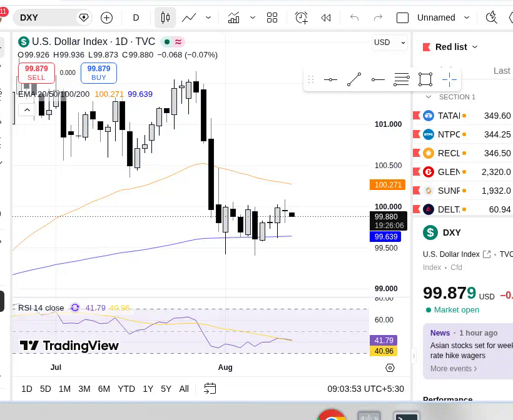The width and height of the screenshot is (513, 420).
Task: Expand the Unnamed layout dropdown chevron
Action: point(467,17)
